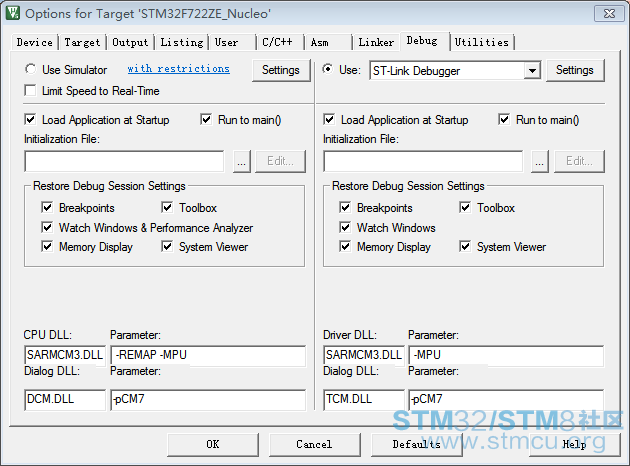Click the Keil uVision icon in title bar

tap(12, 13)
